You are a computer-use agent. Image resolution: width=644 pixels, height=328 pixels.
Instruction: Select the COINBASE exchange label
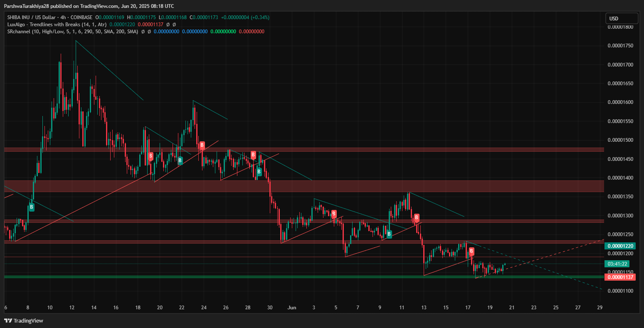81,17
